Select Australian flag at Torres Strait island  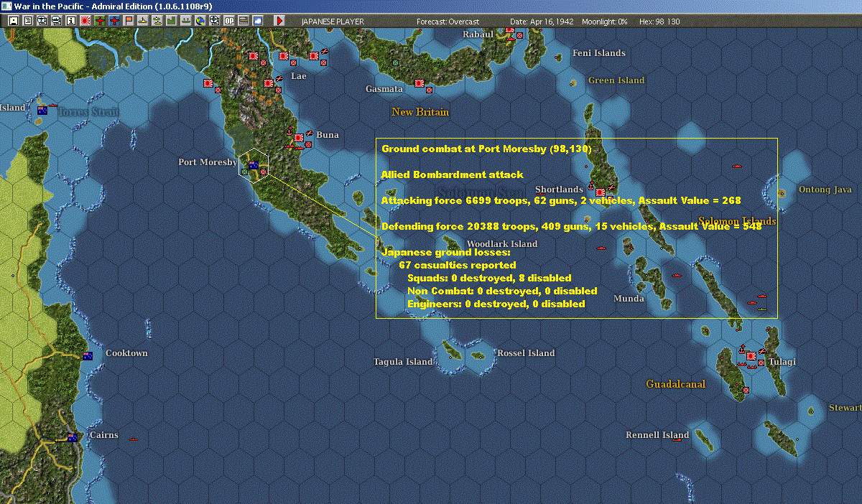click(42, 111)
